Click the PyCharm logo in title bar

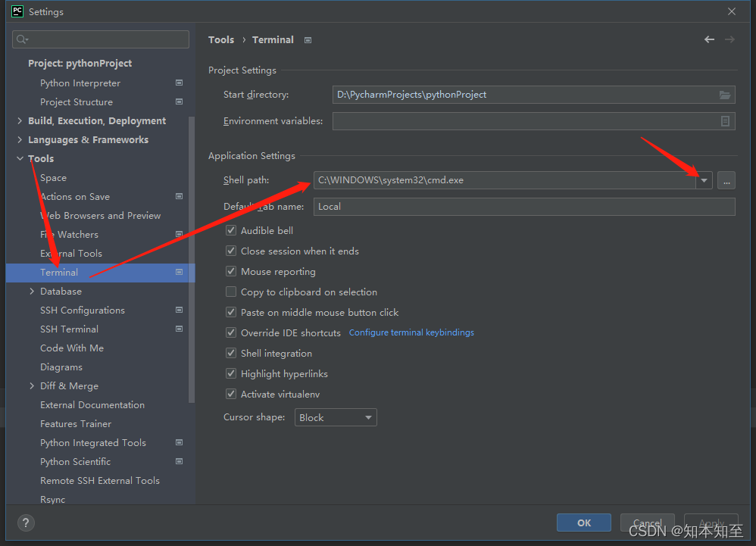pyautogui.click(x=17, y=11)
